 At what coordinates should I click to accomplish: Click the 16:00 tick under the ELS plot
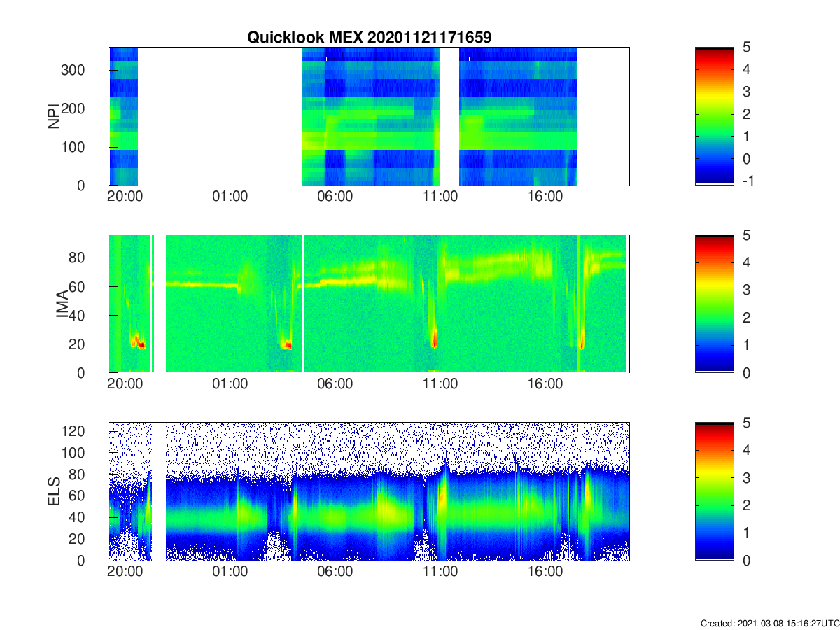pyautogui.click(x=545, y=572)
